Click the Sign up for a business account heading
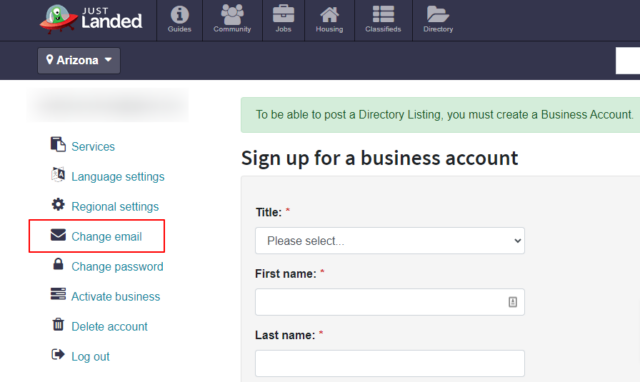This screenshot has height=382, width=640. point(379,158)
